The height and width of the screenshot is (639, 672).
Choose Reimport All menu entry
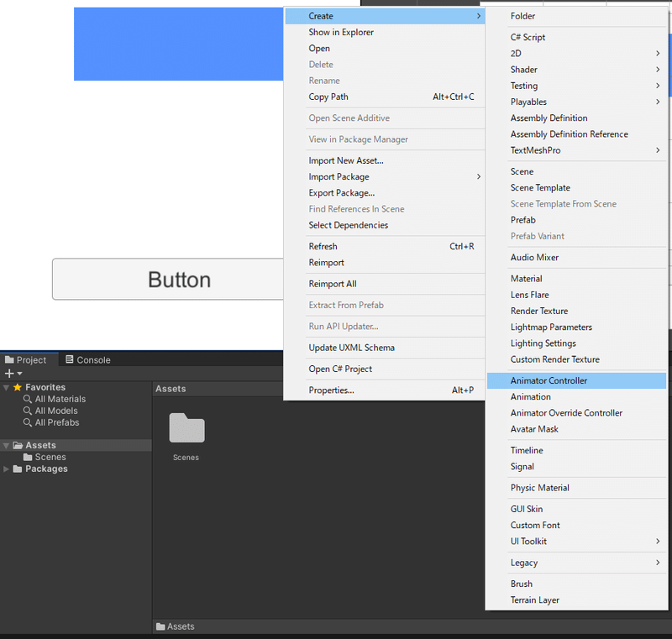coord(385,284)
